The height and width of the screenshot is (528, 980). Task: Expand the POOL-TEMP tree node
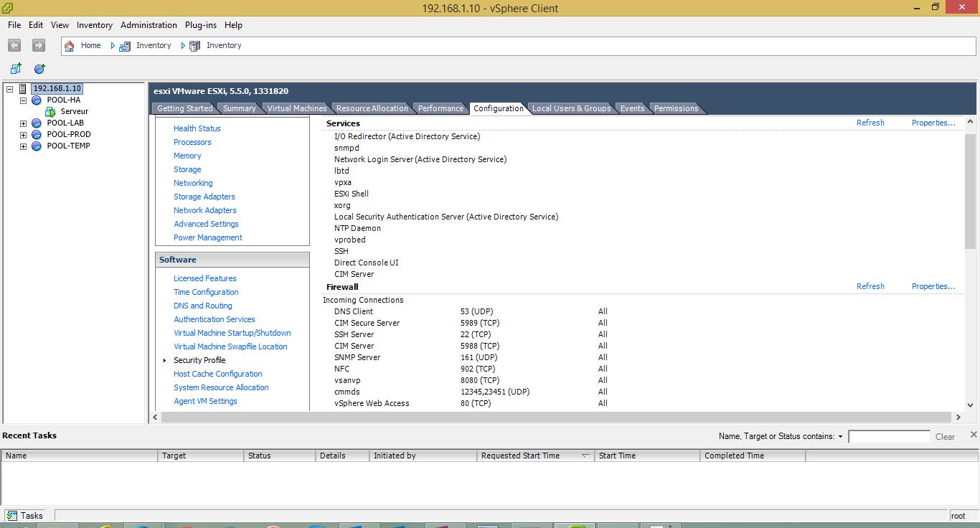coord(23,146)
